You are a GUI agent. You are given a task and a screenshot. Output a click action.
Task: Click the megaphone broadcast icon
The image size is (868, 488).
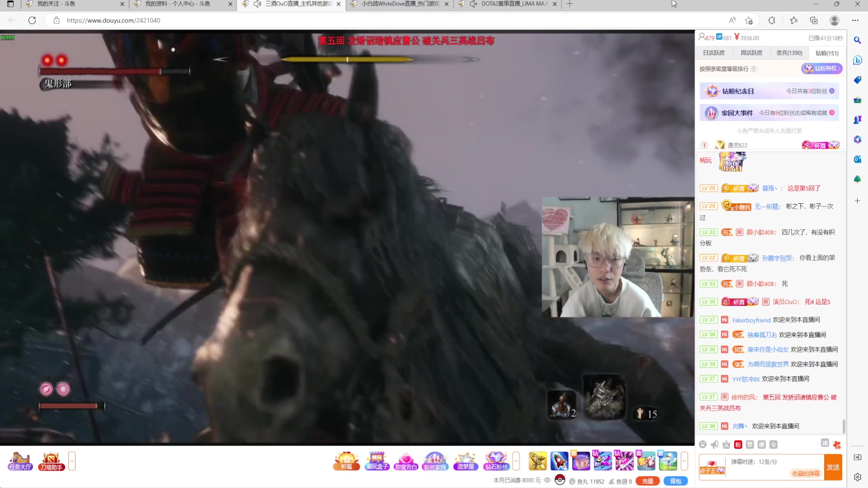(x=714, y=445)
